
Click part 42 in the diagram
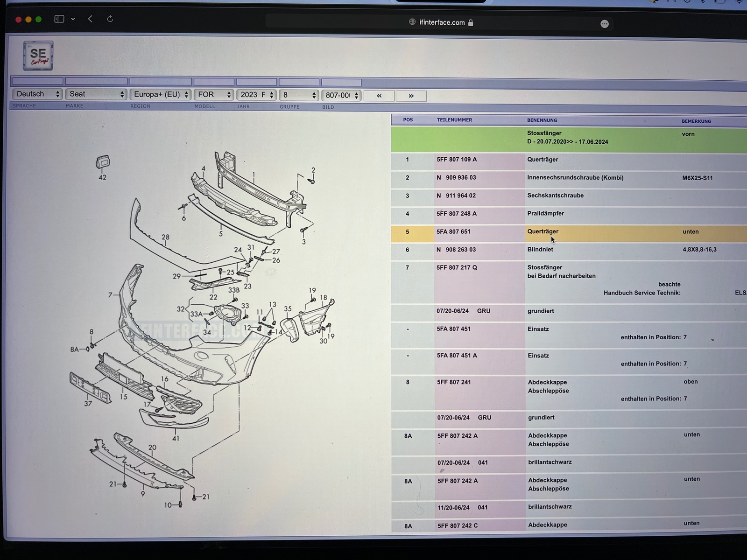pyautogui.click(x=103, y=162)
